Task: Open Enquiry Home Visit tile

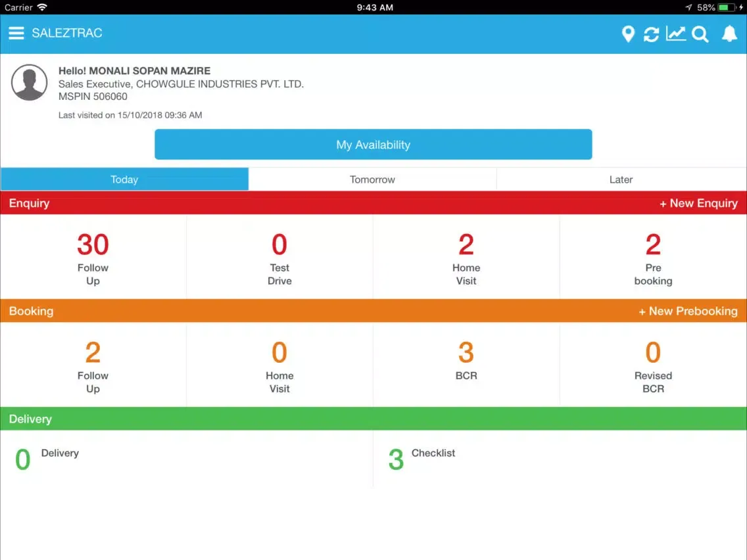Action: (466, 258)
